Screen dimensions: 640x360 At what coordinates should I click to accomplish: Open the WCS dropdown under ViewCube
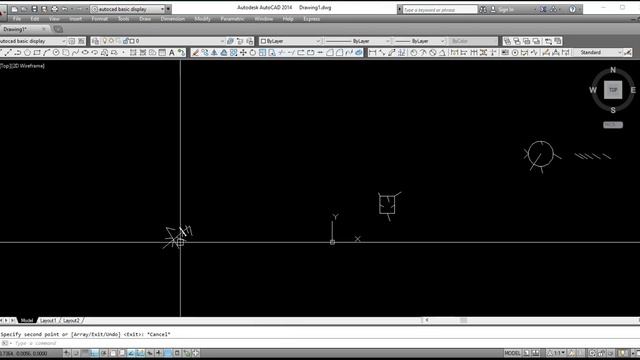click(613, 125)
